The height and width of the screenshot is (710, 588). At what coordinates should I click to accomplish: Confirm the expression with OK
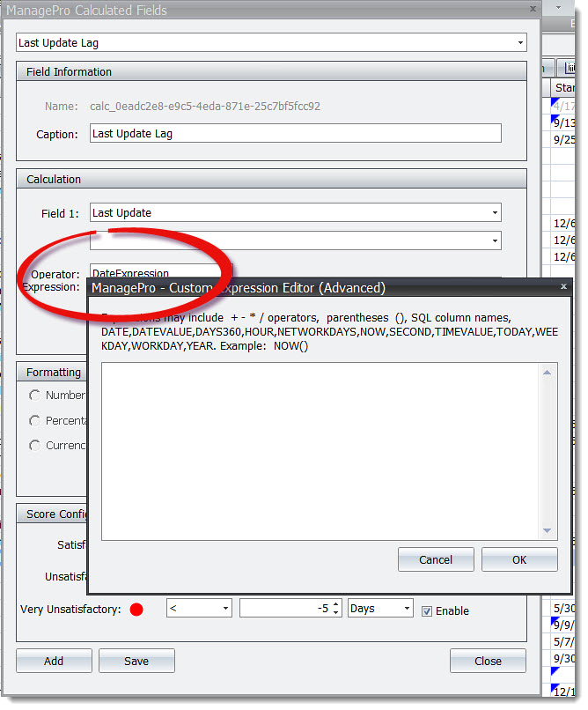(519, 559)
